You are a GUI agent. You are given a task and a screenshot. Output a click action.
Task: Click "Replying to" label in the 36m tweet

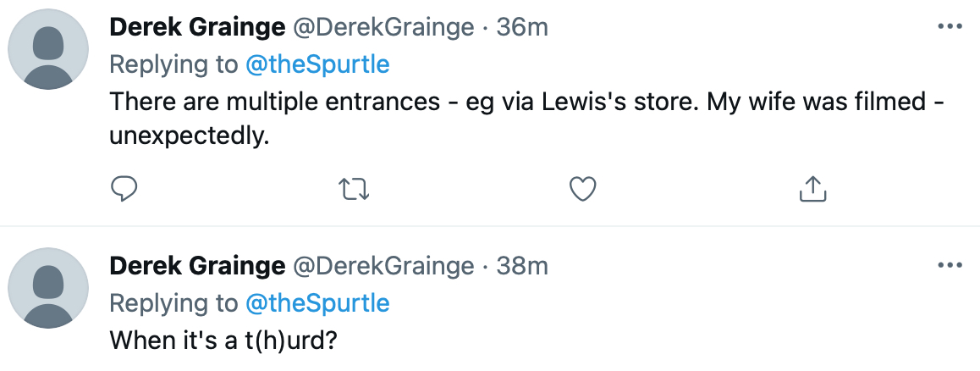point(174,64)
